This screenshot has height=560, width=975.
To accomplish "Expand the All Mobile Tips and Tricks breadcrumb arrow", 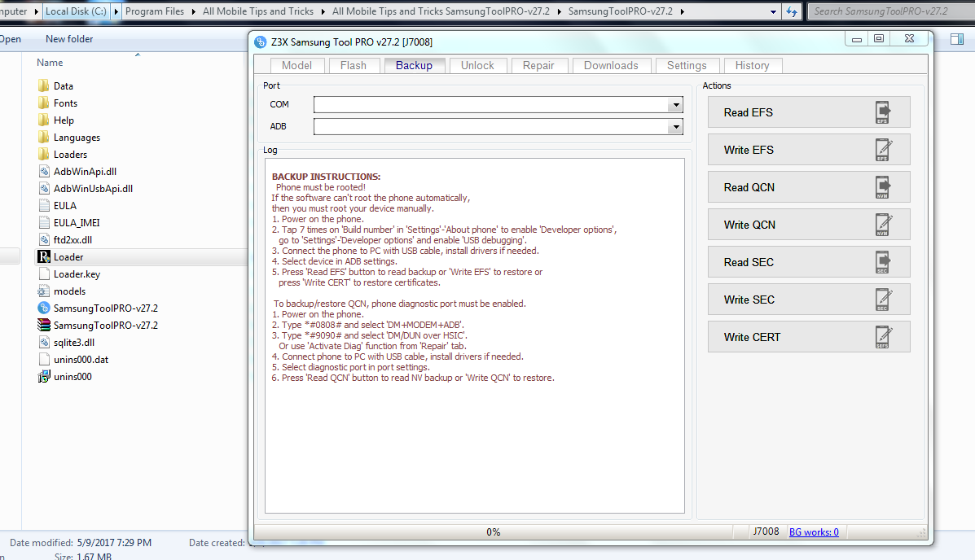I will (323, 11).
